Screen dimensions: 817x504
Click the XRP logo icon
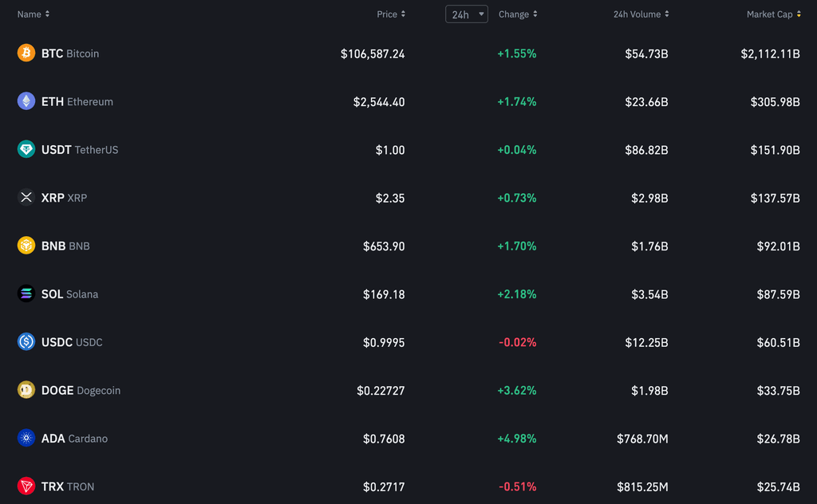click(x=26, y=198)
